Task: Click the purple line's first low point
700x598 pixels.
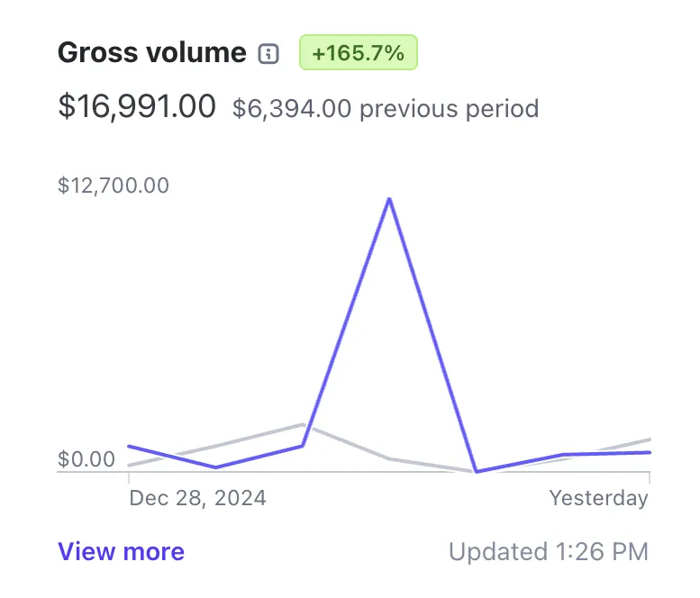Action: [216, 467]
